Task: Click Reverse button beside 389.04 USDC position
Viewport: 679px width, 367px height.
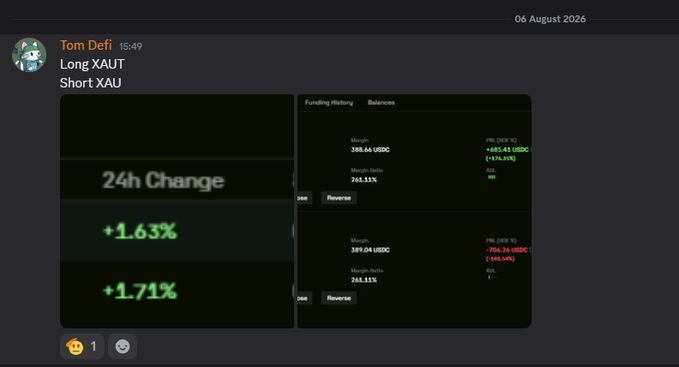Action: [x=339, y=298]
